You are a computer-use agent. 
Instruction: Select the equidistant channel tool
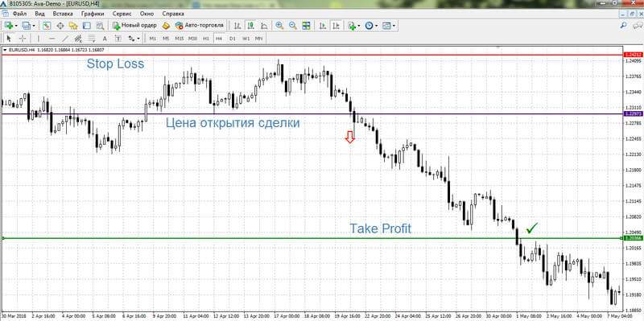click(x=78, y=39)
